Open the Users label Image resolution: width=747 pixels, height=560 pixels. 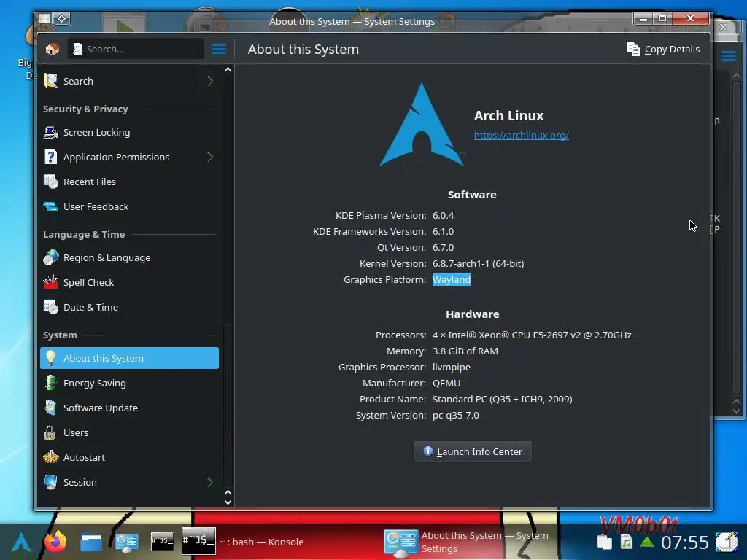76,433
